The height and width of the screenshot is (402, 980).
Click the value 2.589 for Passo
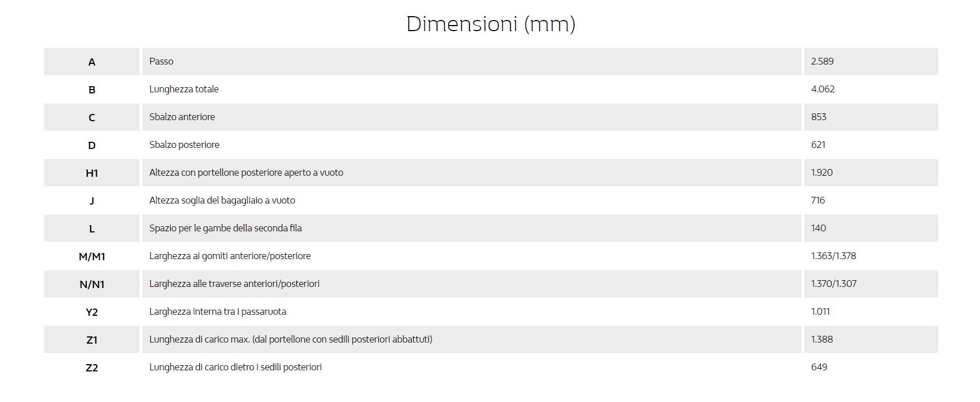[822, 62]
